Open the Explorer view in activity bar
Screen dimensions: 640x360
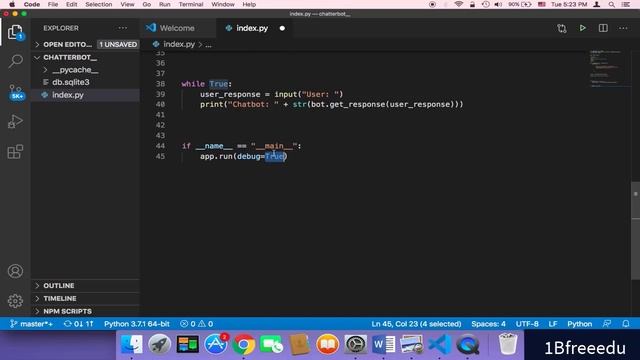(15, 32)
